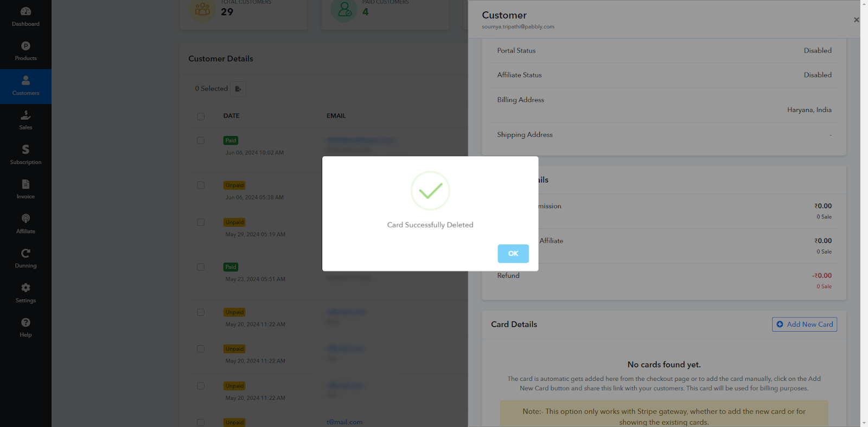Open Settings gear in sidebar

tap(25, 288)
